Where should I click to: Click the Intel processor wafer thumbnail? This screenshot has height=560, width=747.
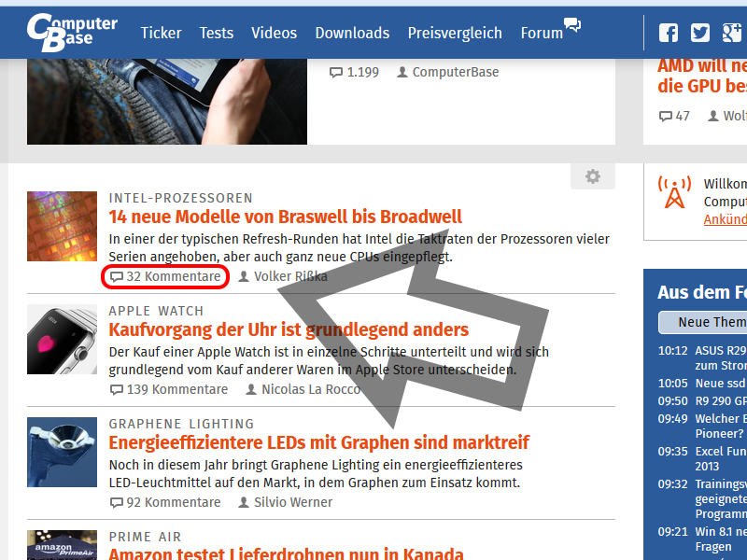click(62, 226)
